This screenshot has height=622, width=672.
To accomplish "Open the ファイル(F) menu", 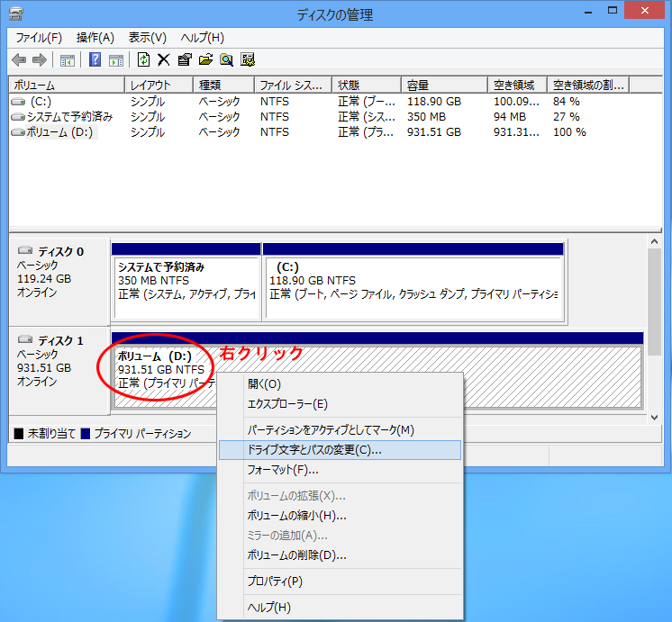I will 39,38.
